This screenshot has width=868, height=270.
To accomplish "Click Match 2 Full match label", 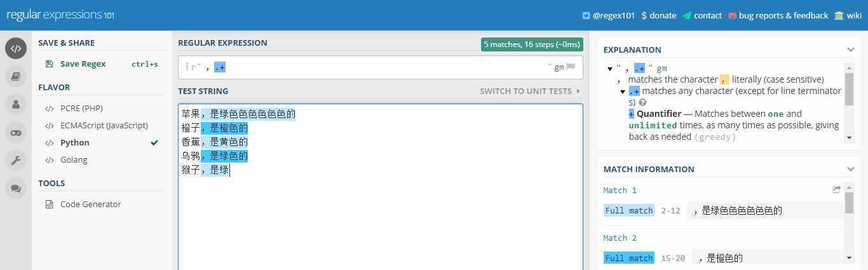I will point(629,258).
